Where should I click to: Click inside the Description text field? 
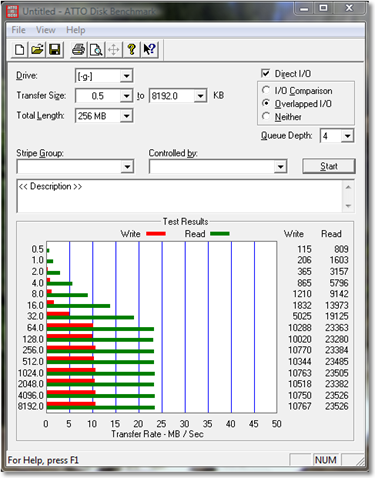[x=179, y=196]
